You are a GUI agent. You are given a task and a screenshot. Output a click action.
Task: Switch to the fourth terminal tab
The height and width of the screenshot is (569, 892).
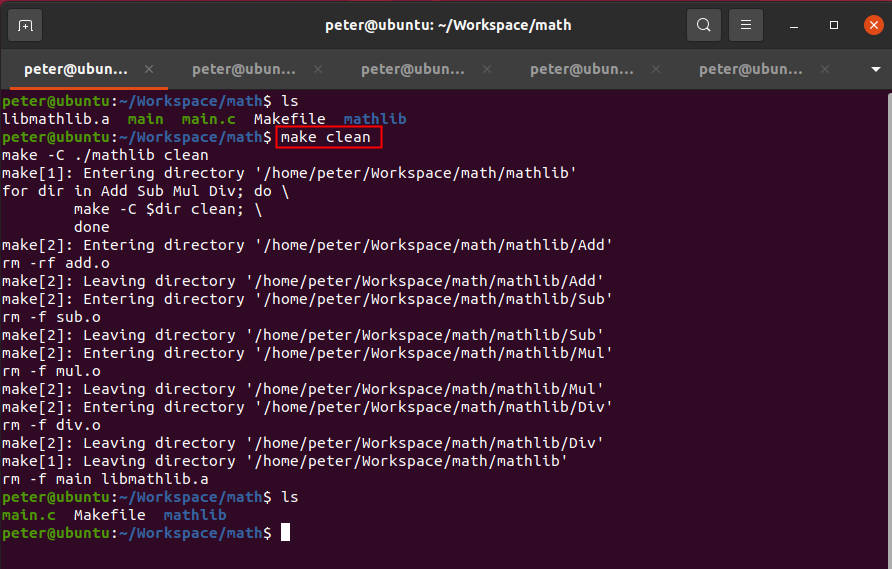[582, 69]
